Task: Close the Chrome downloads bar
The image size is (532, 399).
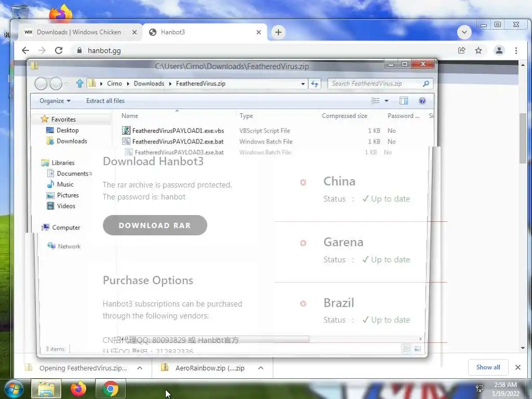Action: (518, 367)
